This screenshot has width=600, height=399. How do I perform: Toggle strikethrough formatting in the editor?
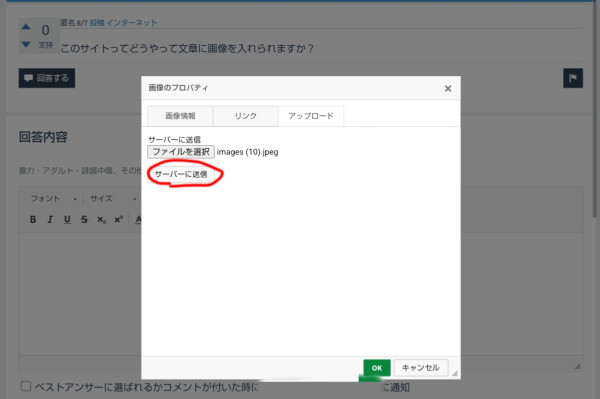(x=84, y=219)
